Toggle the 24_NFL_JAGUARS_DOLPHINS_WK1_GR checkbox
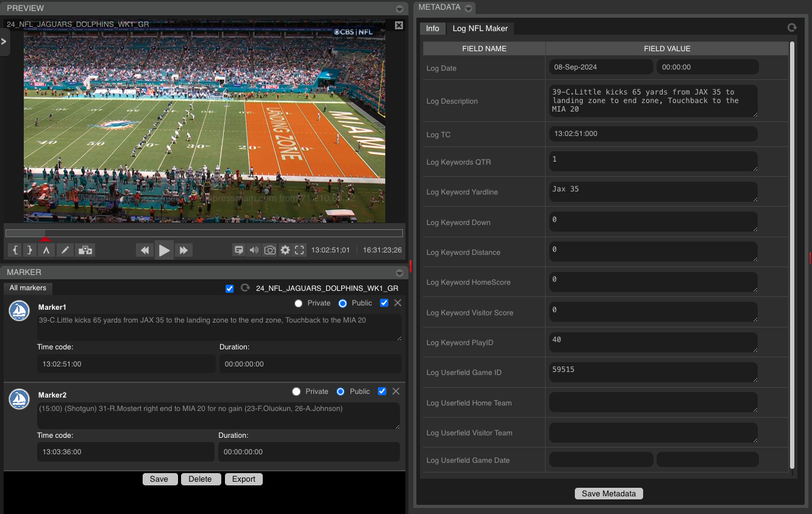Screen dimensions: 812x514 click(x=230, y=288)
